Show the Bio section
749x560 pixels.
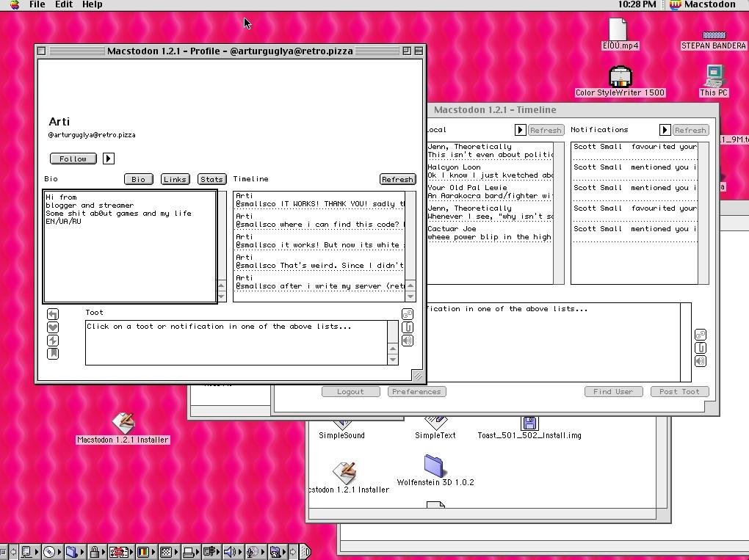139,179
